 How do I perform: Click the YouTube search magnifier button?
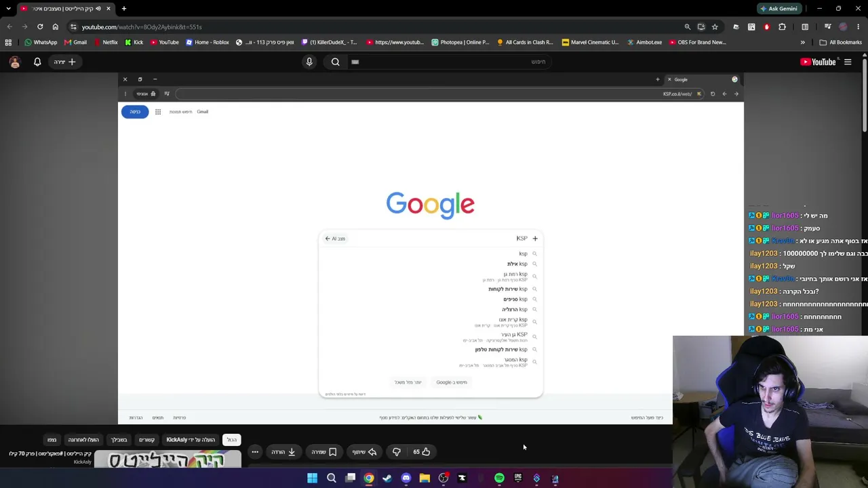point(336,62)
